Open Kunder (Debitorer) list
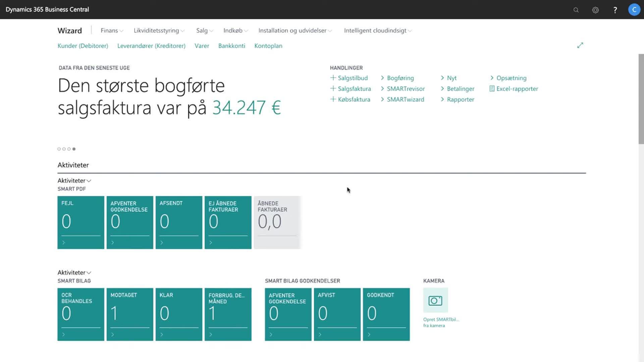 click(83, 46)
